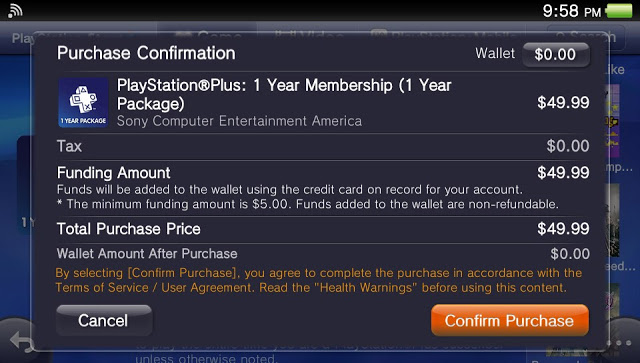Viewport: 640px width, 363px height.
Task: Tap the $49.99 membership price amount
Action: pos(563,102)
